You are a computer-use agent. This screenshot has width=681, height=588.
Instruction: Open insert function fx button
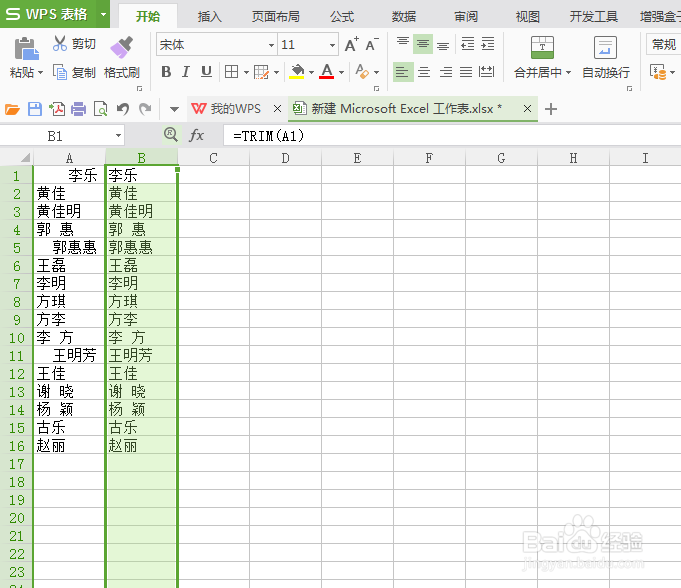tap(196, 135)
